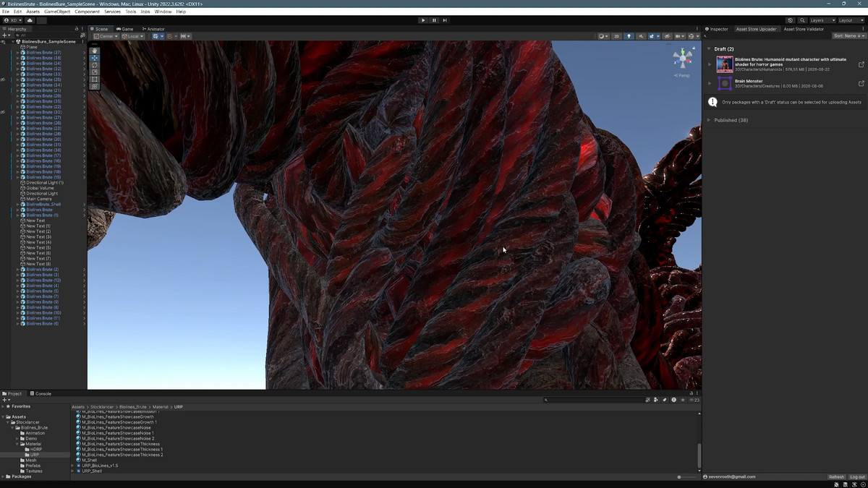Open Biolines Brute package in browser

click(861, 64)
